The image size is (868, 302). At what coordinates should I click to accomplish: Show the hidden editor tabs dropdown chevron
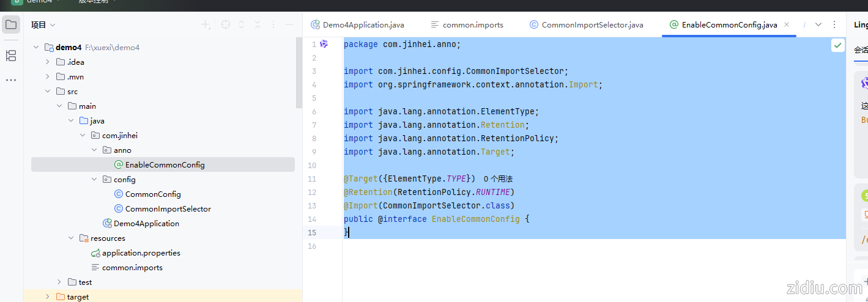coord(819,25)
